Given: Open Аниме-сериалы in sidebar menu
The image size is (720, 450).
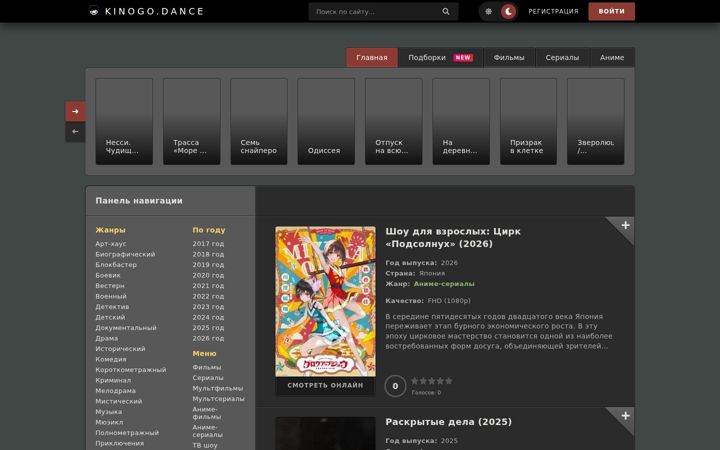Looking at the screenshot, I should coord(208,431).
